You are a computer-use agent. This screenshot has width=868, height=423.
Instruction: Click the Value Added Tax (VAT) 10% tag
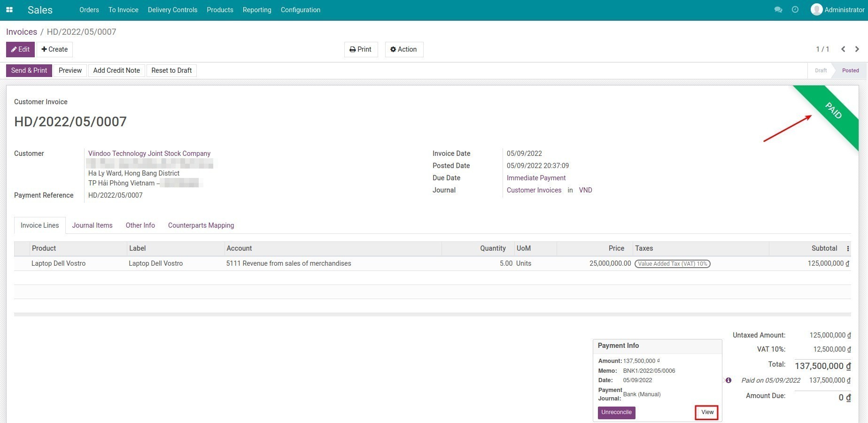(x=672, y=264)
